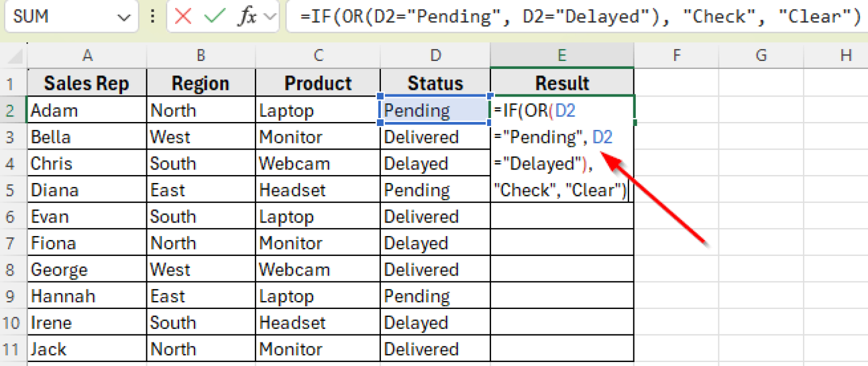The width and height of the screenshot is (868, 366).
Task: Select column D header
Action: 435,55
